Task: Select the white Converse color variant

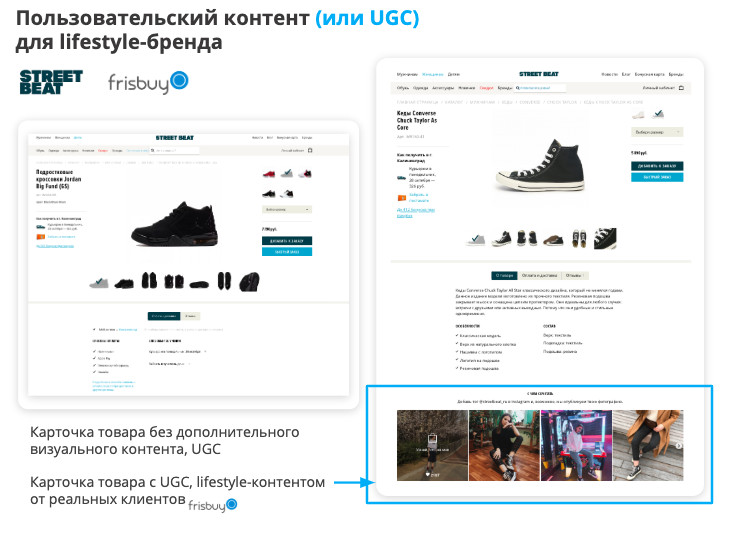Action: (x=638, y=114)
